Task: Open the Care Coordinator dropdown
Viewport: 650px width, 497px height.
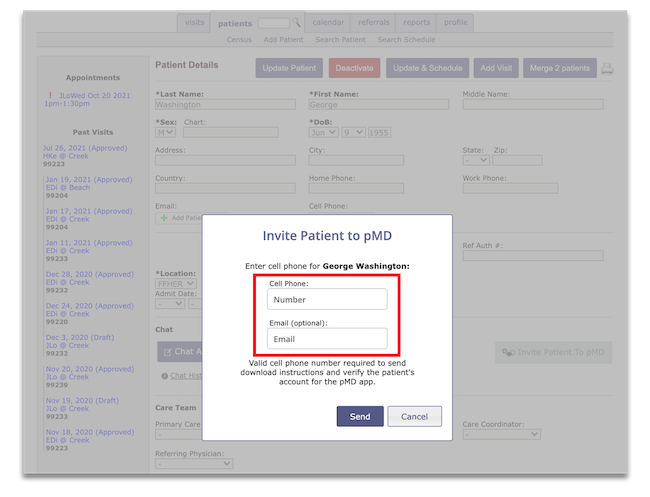Action: [x=502, y=434]
